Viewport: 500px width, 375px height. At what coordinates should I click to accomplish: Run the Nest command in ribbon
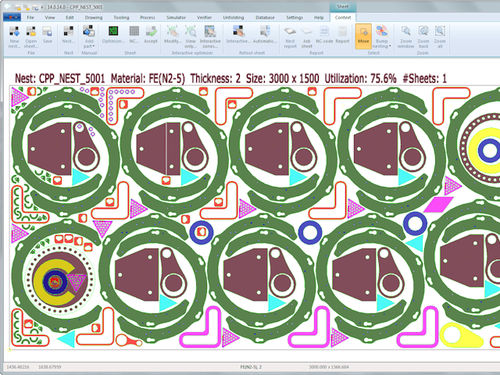[68, 35]
